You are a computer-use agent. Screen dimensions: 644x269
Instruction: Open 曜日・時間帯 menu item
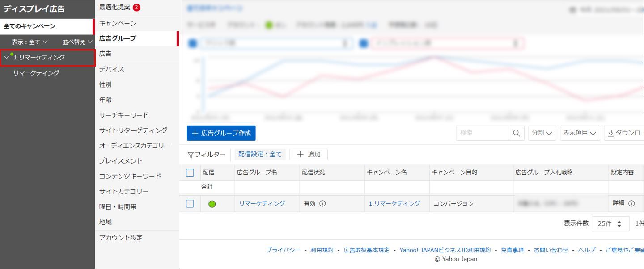click(x=118, y=206)
